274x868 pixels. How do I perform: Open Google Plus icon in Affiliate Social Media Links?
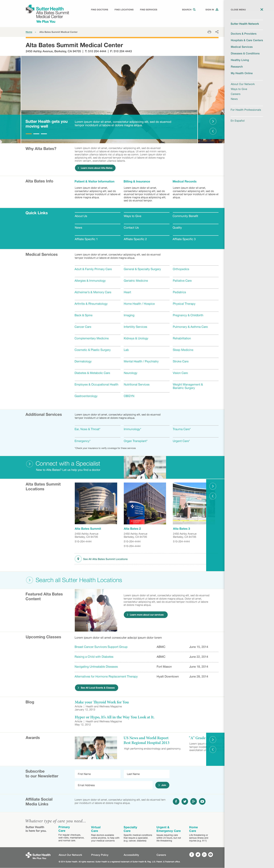[x=193, y=801]
